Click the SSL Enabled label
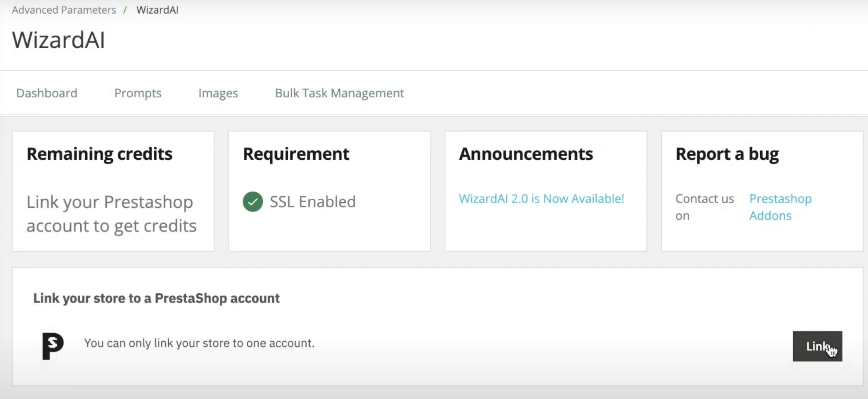868x399 pixels. (x=313, y=201)
